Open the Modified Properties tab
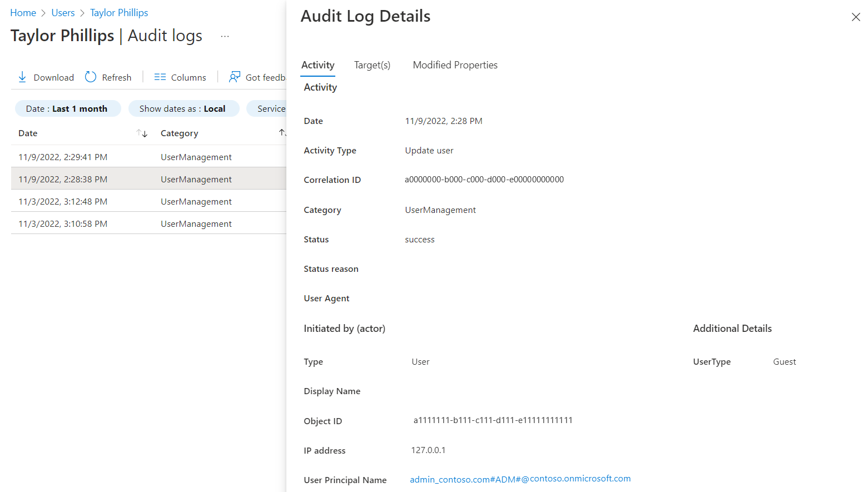The height and width of the screenshot is (492, 868). point(455,65)
